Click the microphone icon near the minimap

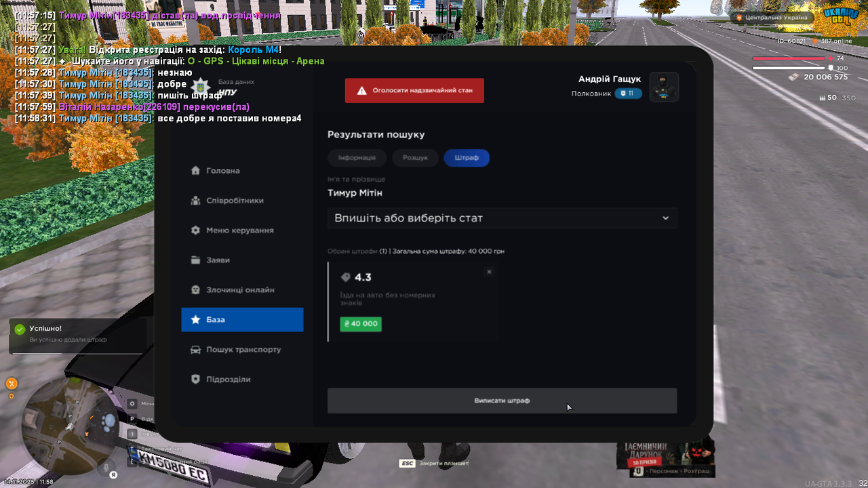point(106,466)
